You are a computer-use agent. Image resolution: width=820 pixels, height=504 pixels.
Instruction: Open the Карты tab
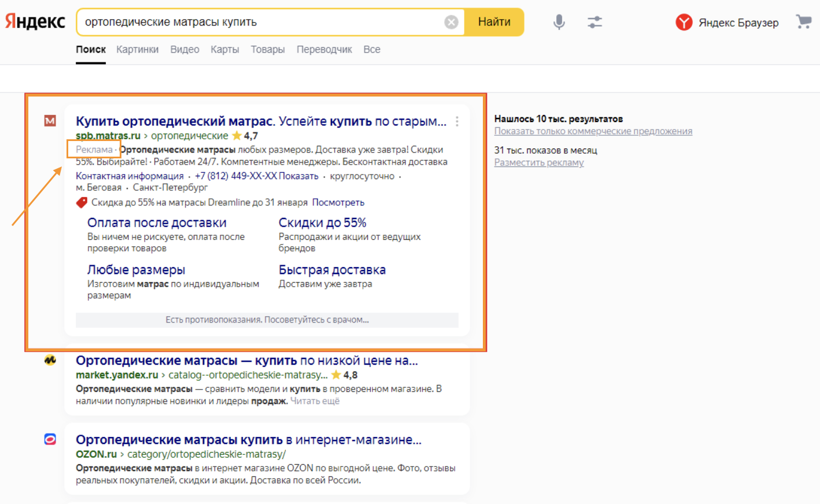[225, 50]
